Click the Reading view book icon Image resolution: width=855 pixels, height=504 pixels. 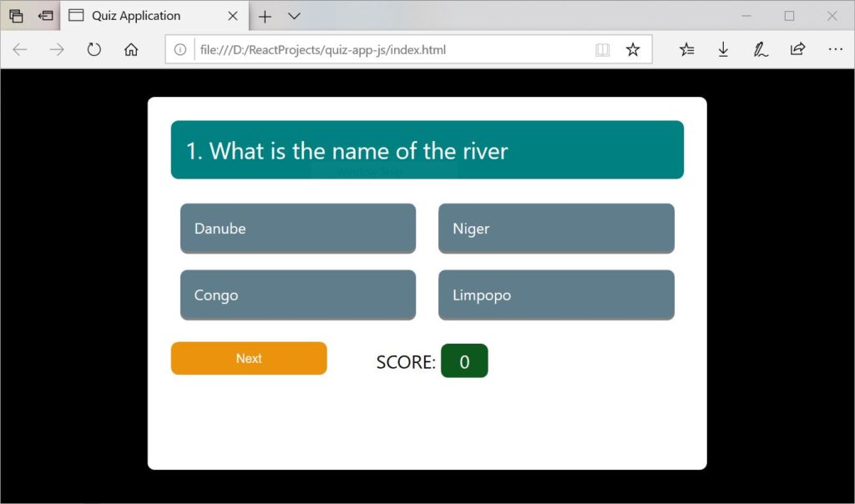pos(602,49)
